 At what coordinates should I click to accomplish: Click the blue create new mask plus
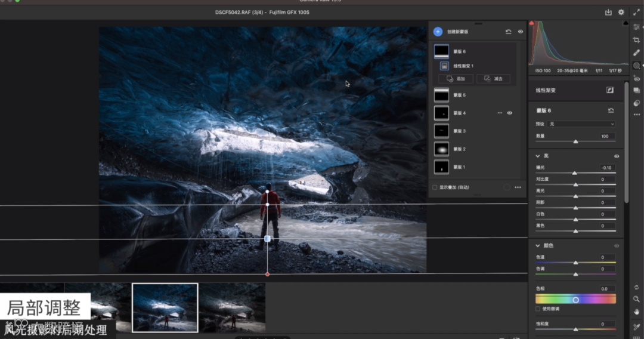[x=438, y=32]
